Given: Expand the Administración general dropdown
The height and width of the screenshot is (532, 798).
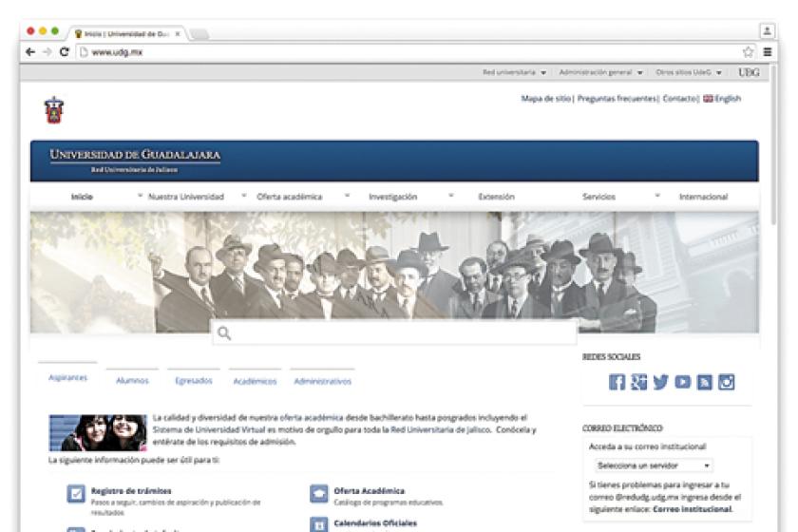Looking at the screenshot, I should (600, 72).
